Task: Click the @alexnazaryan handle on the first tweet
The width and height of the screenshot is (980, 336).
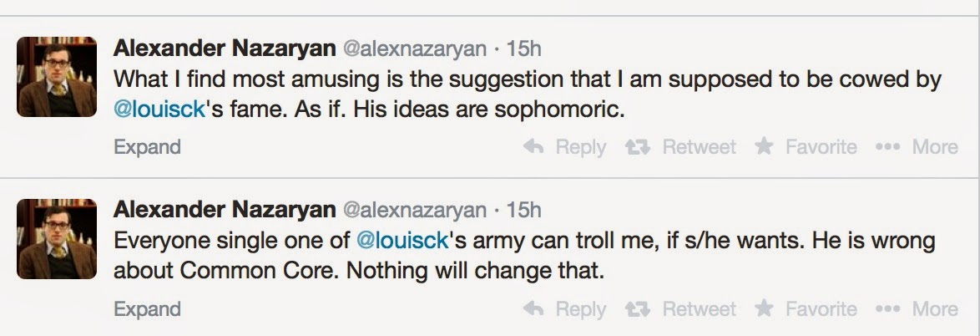Action: pyautogui.click(x=414, y=48)
